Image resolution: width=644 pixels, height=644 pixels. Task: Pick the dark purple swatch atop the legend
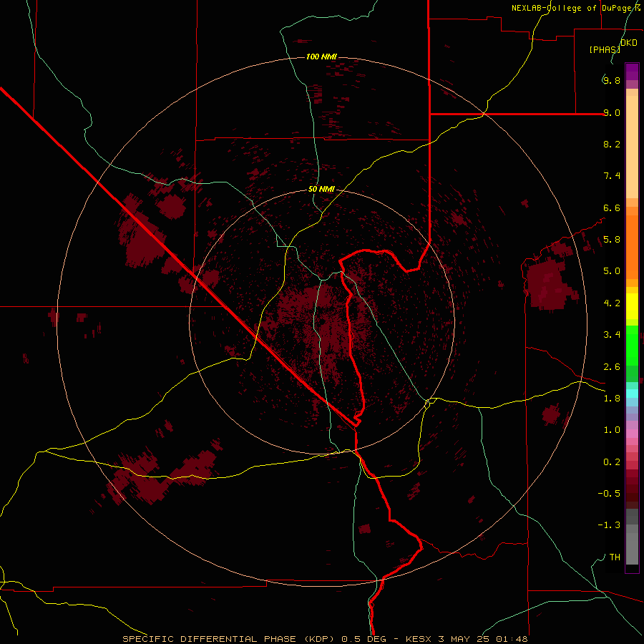tap(632, 72)
